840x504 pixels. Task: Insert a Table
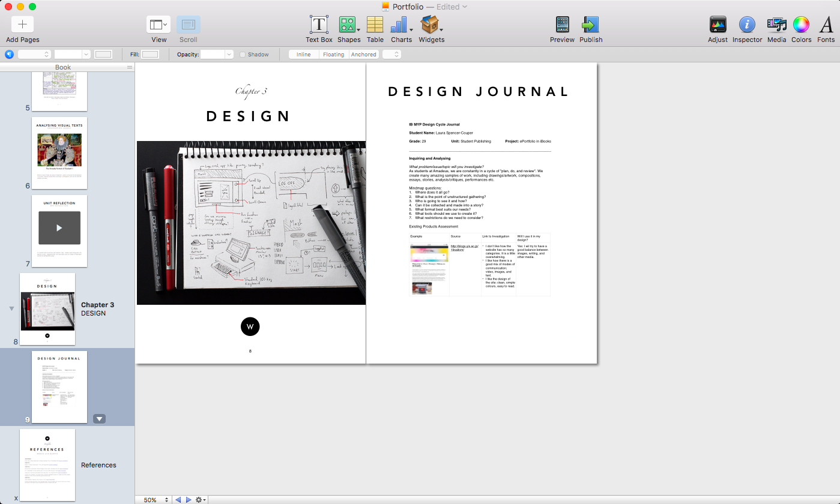coord(375,25)
